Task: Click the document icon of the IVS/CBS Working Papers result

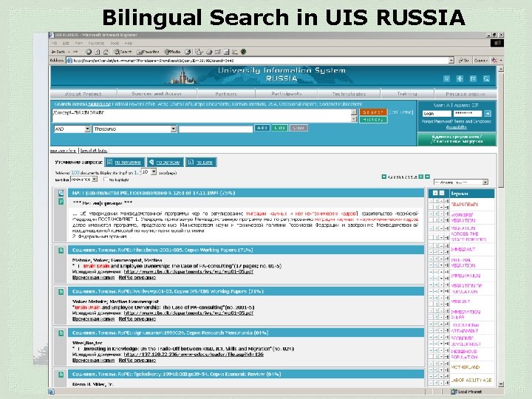Action: (61, 292)
